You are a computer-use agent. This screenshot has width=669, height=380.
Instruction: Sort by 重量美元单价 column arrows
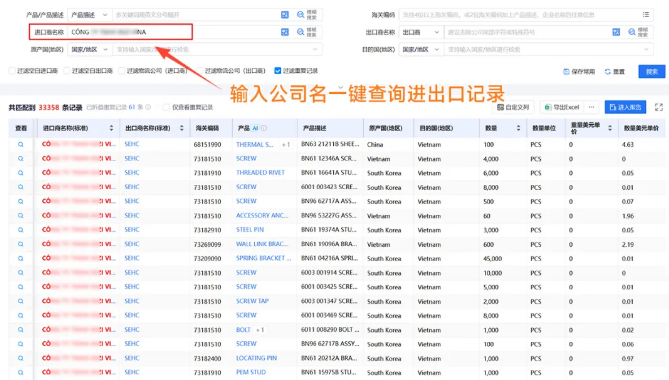click(610, 128)
